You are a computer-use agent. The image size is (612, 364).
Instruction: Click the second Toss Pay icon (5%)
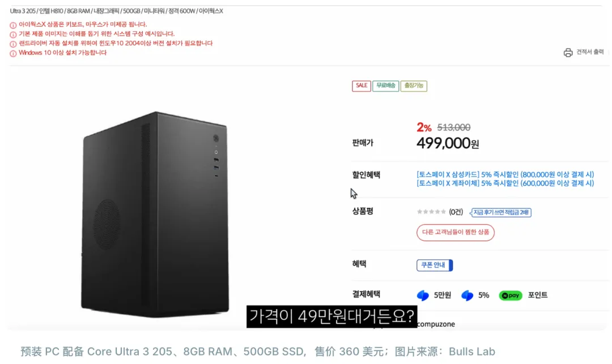(x=467, y=296)
